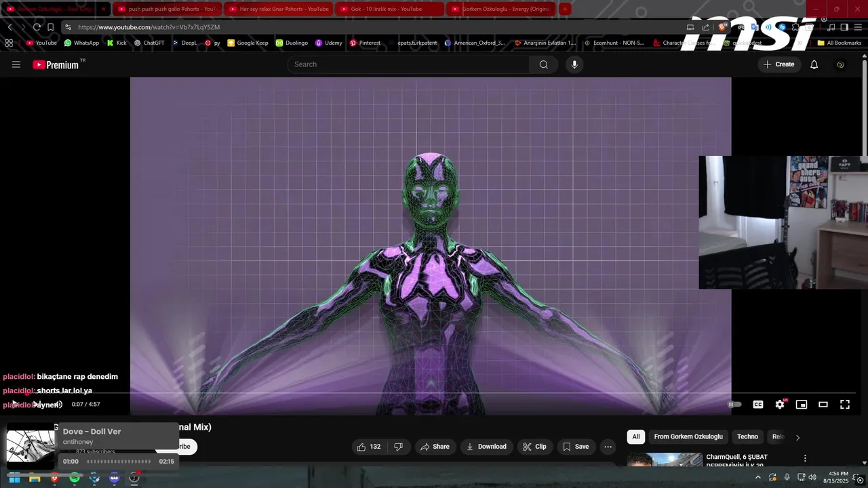
Task: Seek in Dove - Doll Ver track bar
Action: coord(119,462)
